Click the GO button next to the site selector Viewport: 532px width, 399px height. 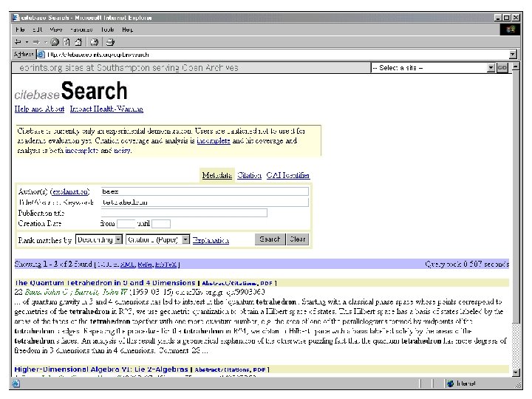pyautogui.click(x=502, y=68)
